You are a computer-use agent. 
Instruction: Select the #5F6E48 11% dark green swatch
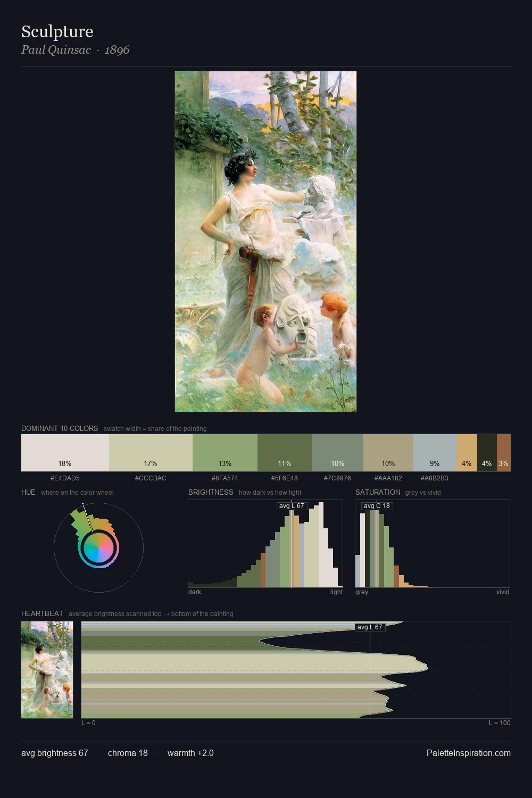285,453
